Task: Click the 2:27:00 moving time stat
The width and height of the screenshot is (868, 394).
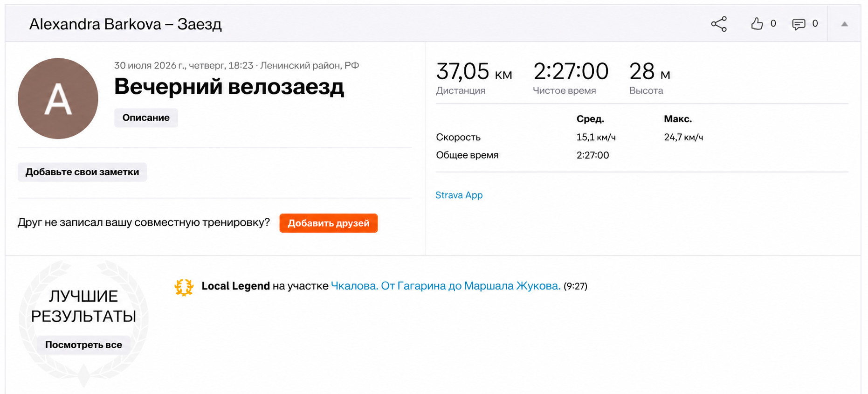Action: point(571,78)
